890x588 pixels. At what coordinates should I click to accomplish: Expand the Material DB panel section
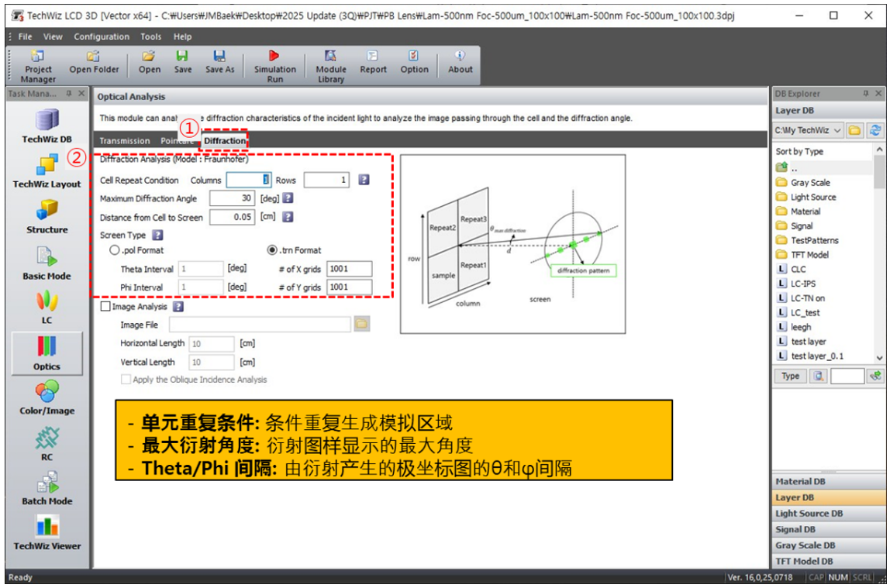click(828, 481)
